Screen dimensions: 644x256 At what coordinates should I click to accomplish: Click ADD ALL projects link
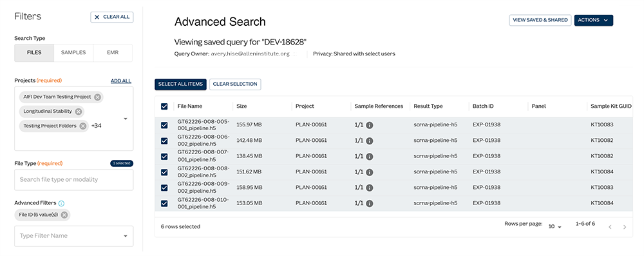pyautogui.click(x=121, y=81)
